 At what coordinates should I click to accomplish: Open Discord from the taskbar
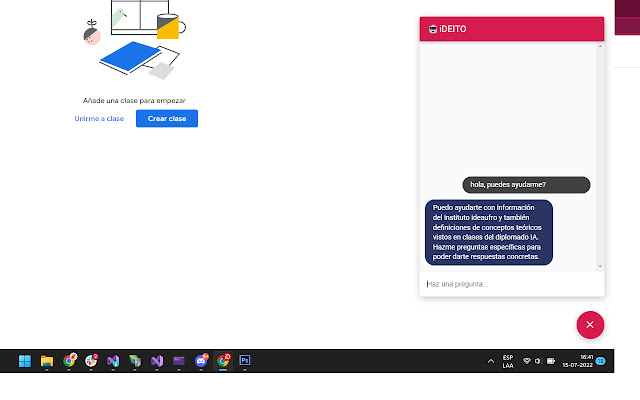[x=201, y=361]
